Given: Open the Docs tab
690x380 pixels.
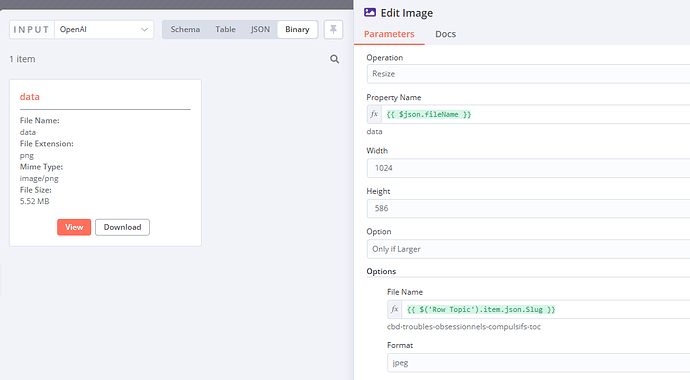Looking at the screenshot, I should [x=445, y=34].
